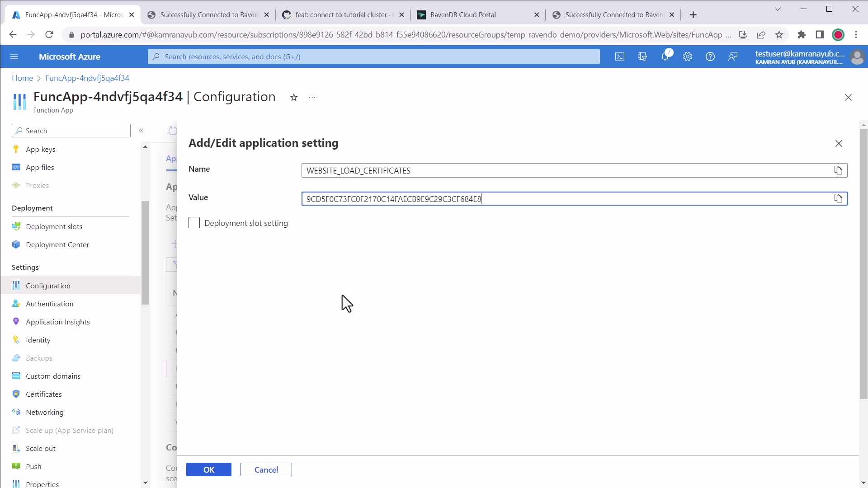Screen dimensions: 868x488
Task: Open Application Insights
Action: point(57,322)
